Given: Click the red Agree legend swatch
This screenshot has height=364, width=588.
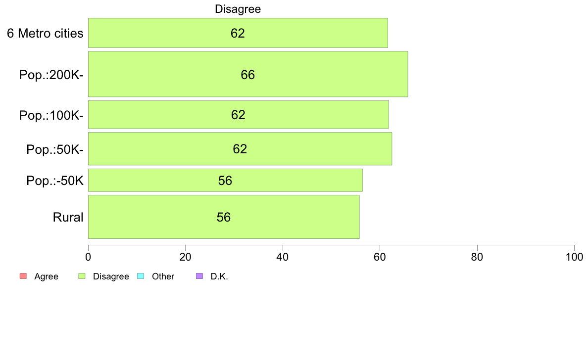Looking at the screenshot, I should (23, 276).
